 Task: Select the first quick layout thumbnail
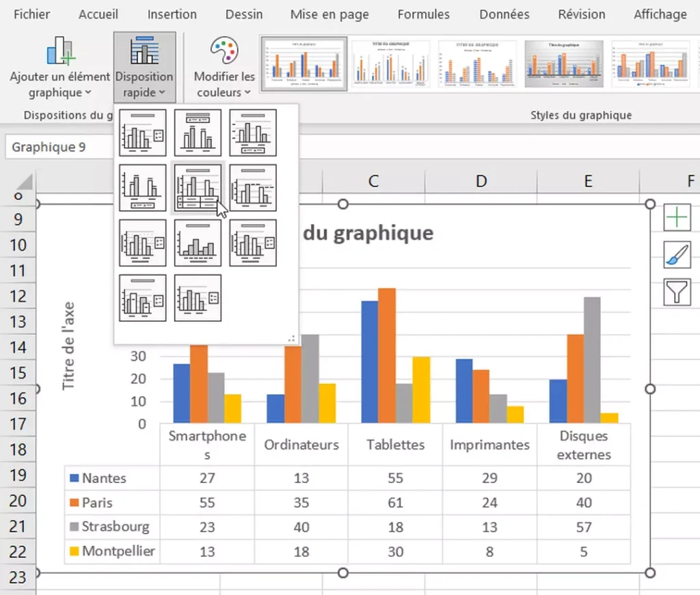point(143,133)
